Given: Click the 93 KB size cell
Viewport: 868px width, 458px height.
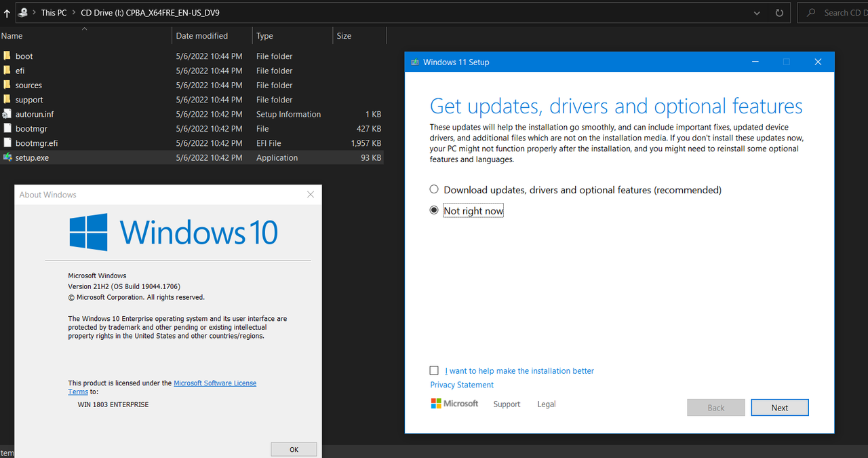Looking at the screenshot, I should [371, 157].
